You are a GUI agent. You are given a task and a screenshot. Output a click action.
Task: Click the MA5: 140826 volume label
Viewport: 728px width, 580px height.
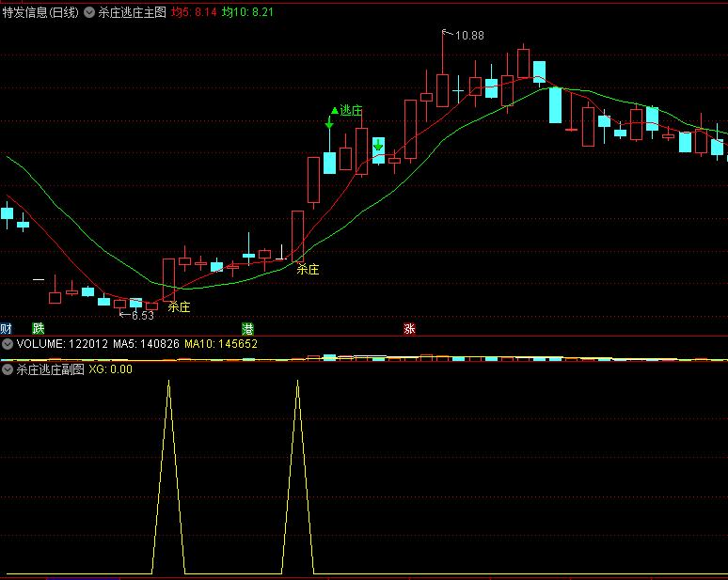[146, 344]
